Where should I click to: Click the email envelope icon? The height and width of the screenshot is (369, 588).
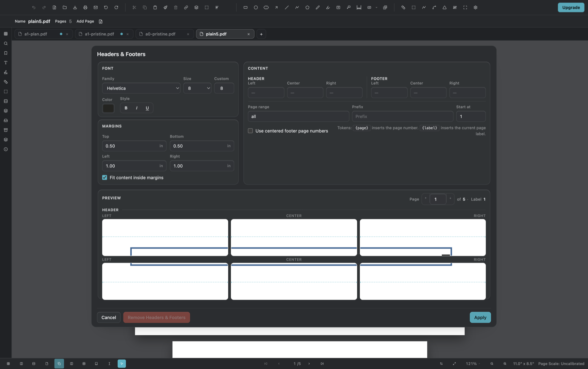[96, 8]
